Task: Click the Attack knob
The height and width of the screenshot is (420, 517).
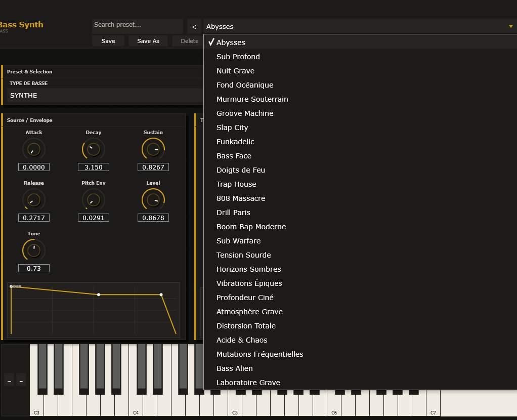Action: click(34, 149)
